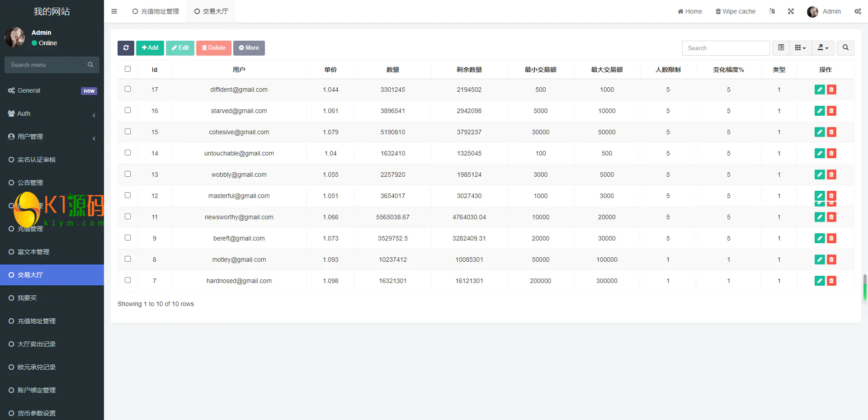Screen dimensions: 868x420
Task: Click the trash icon for wobbly@gmail.com
Action: pyautogui.click(x=831, y=175)
